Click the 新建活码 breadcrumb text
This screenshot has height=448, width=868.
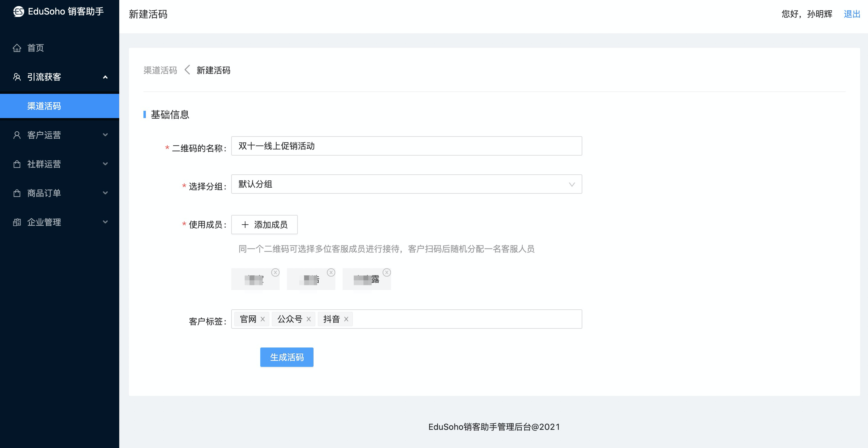pyautogui.click(x=213, y=70)
